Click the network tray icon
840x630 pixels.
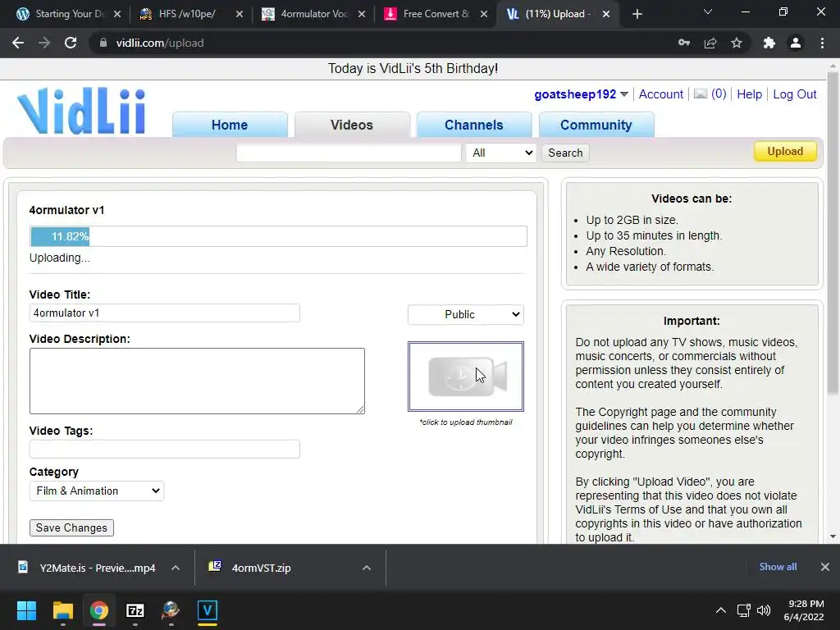tap(743, 610)
